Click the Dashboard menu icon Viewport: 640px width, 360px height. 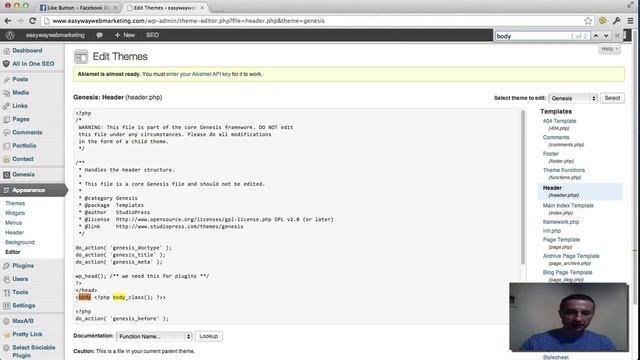click(x=6, y=51)
